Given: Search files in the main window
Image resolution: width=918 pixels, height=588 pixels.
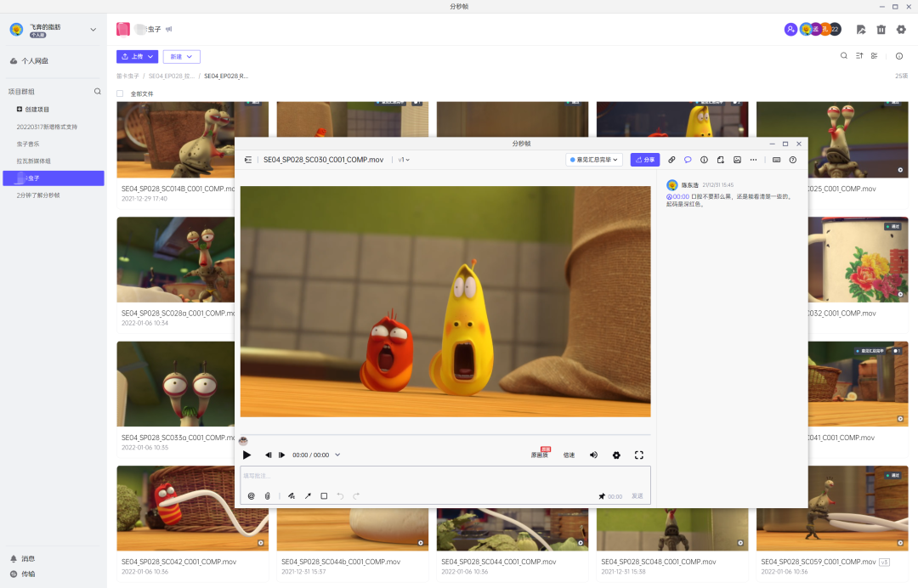Looking at the screenshot, I should (x=844, y=55).
